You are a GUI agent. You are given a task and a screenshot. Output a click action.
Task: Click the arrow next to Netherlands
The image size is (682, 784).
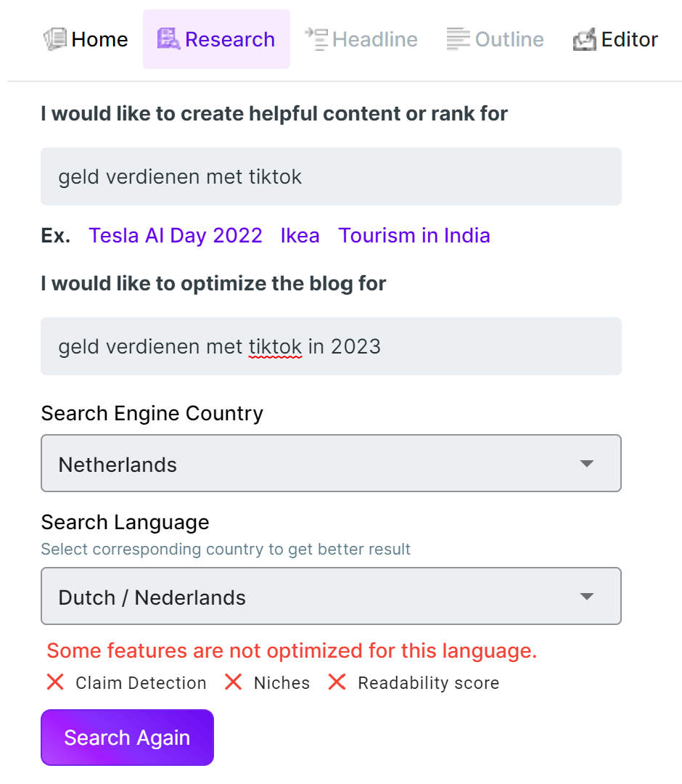[587, 463]
